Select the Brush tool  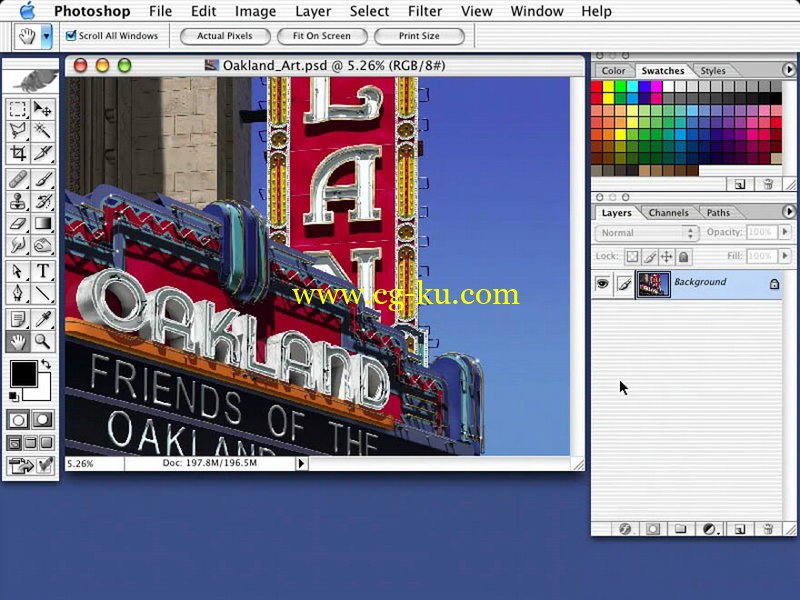point(43,180)
